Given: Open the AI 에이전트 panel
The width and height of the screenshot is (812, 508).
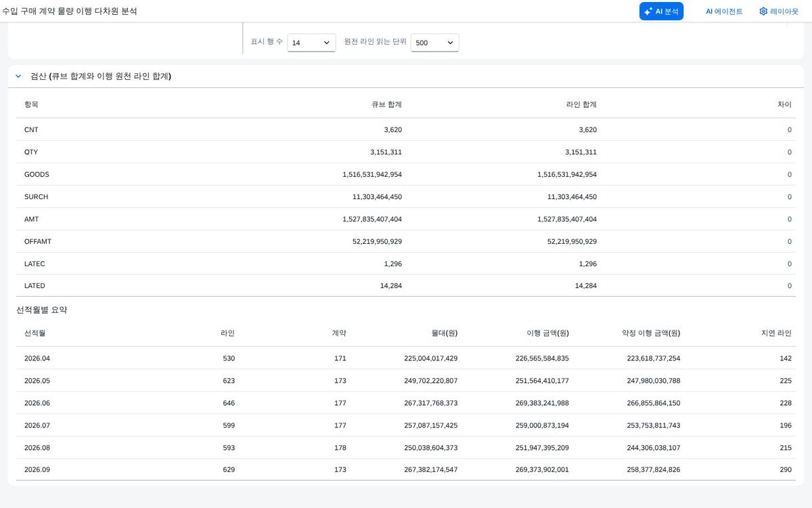Looking at the screenshot, I should [x=724, y=12].
